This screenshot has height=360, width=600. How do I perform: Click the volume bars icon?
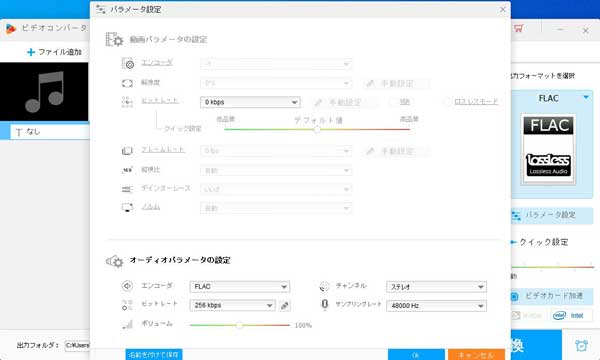127,324
